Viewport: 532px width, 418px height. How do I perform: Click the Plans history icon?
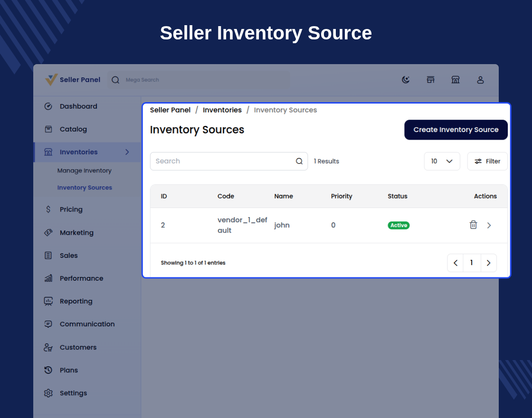click(x=48, y=370)
